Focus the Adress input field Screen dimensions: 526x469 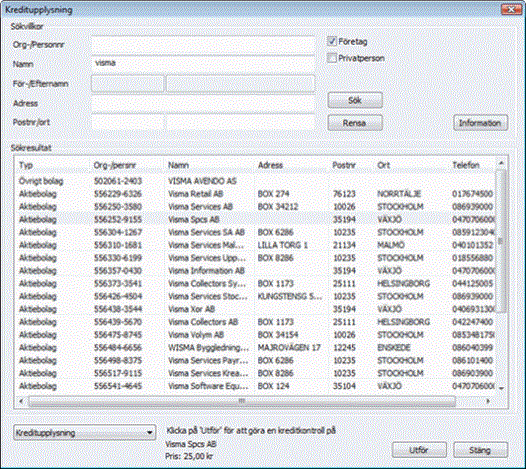coord(203,103)
